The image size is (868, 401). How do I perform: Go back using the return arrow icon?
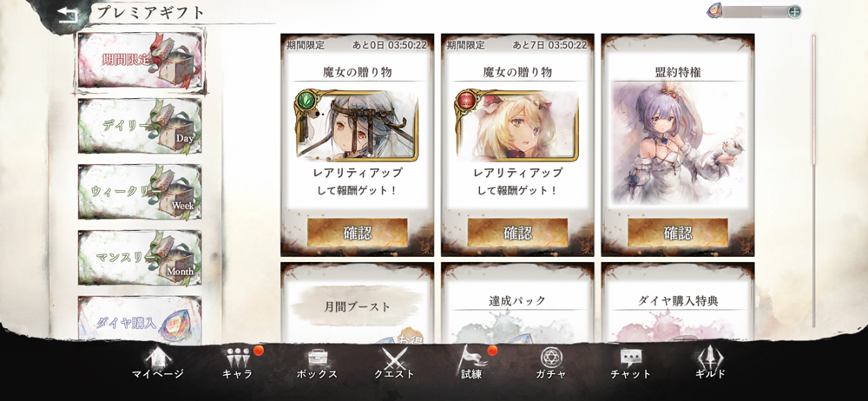point(68,13)
